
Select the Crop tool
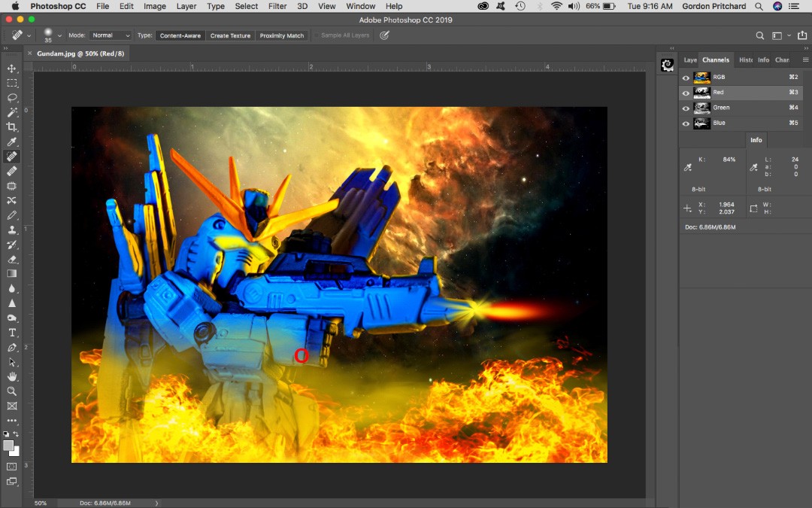coord(12,127)
